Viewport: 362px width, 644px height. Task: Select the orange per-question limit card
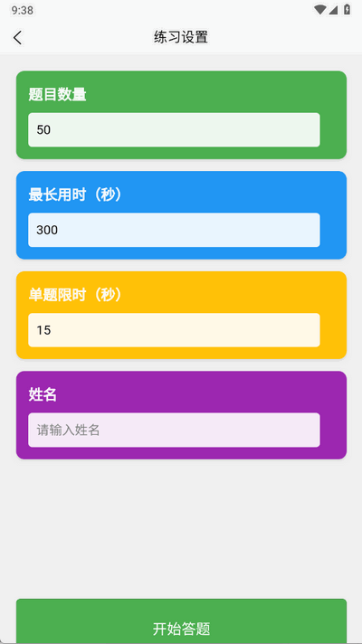[x=181, y=315]
